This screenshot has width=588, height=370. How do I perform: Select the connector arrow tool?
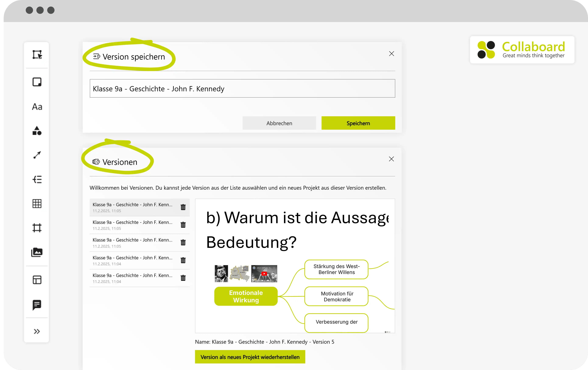pos(37,155)
